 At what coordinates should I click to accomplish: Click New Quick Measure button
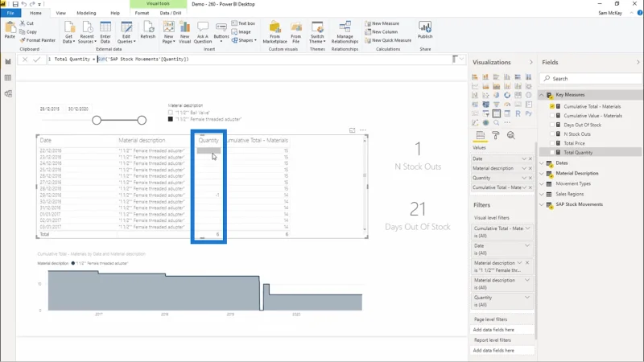388,40
